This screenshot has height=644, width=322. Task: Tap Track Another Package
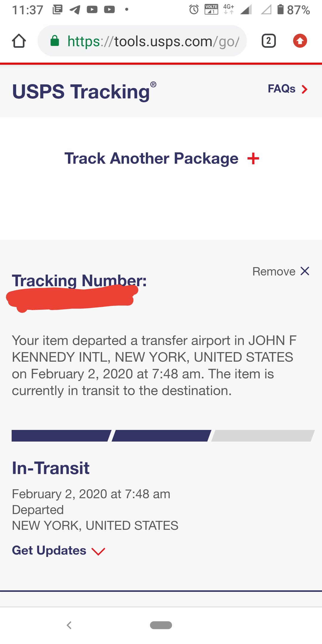point(151,158)
